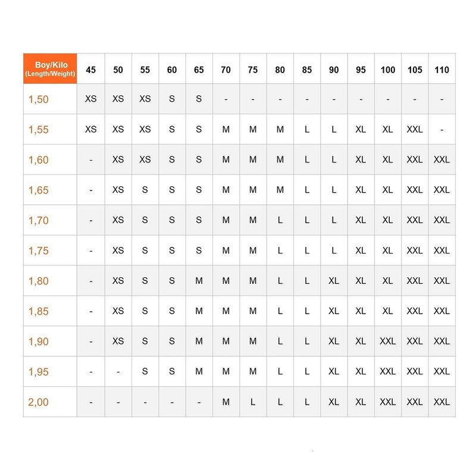Select the 1,90 height row label
The width and height of the screenshot is (476, 476).
coord(39,342)
